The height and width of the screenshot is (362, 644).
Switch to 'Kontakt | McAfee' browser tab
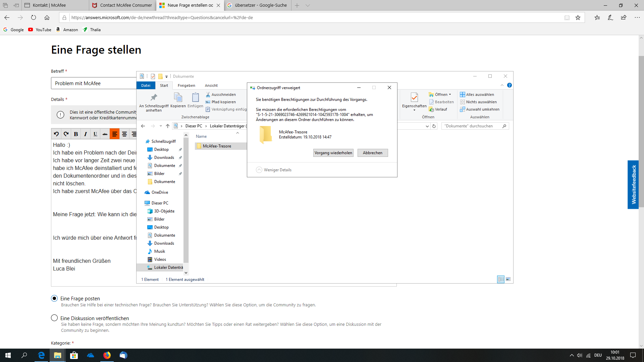coord(55,5)
